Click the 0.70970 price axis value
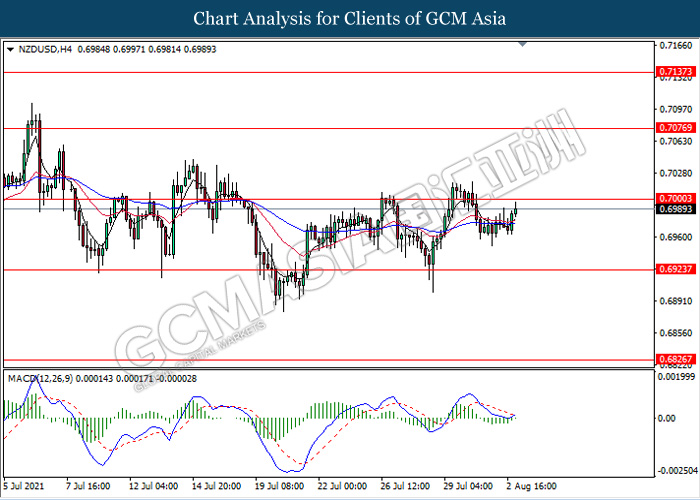 [x=676, y=109]
